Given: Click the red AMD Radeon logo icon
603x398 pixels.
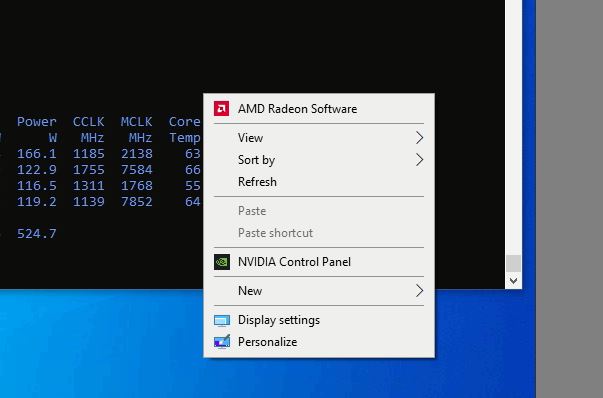Looking at the screenshot, I should click(x=222, y=108).
